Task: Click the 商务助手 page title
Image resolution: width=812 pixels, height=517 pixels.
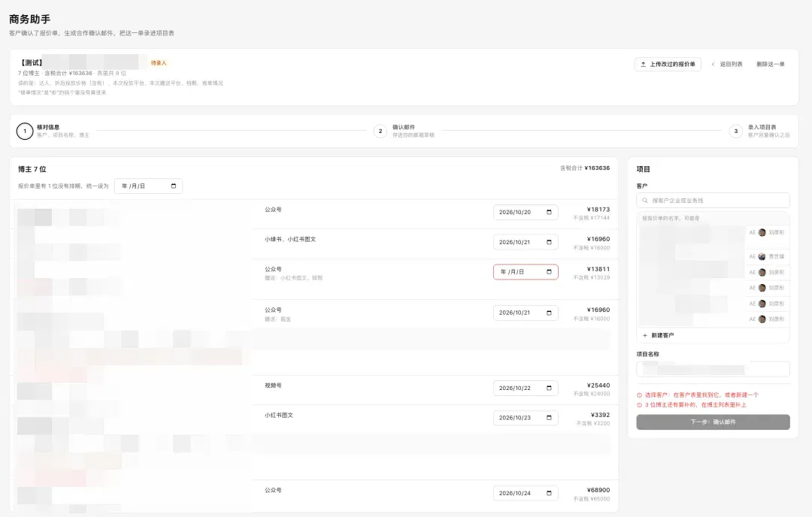Action: click(29, 19)
